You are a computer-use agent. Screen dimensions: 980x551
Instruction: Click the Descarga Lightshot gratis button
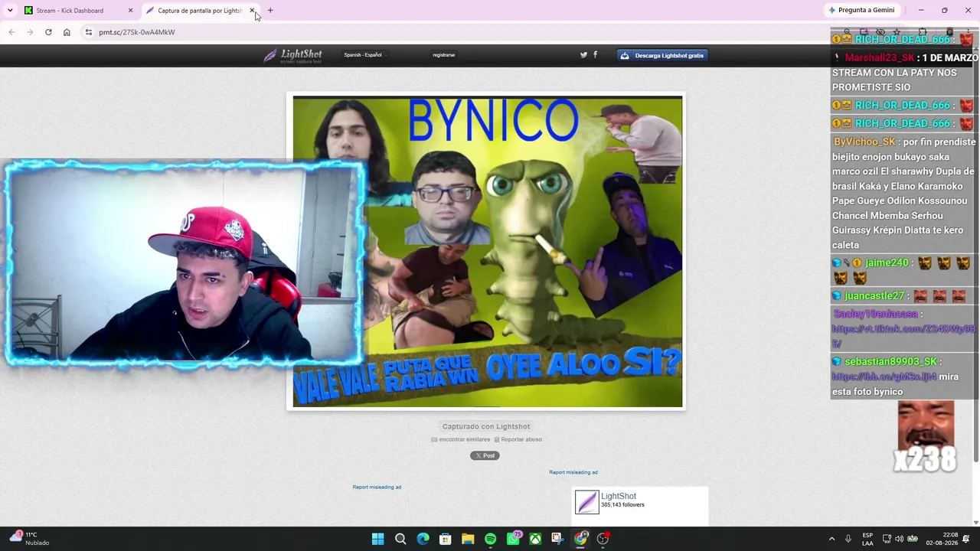click(x=661, y=55)
